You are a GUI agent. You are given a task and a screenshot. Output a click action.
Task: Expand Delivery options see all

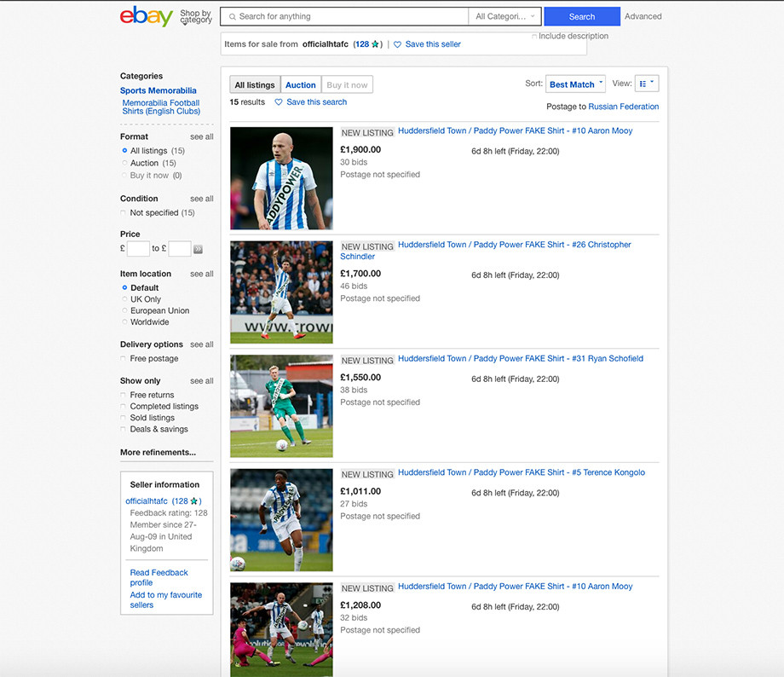(x=201, y=344)
